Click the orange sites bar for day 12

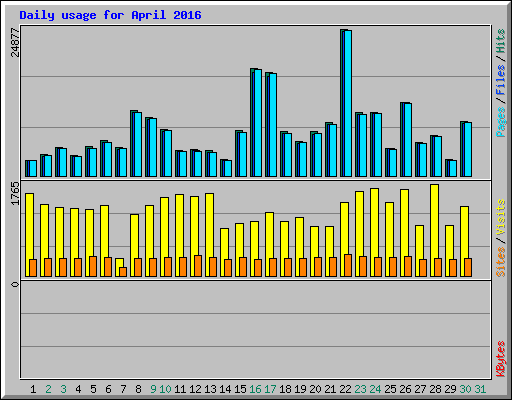tap(198, 266)
